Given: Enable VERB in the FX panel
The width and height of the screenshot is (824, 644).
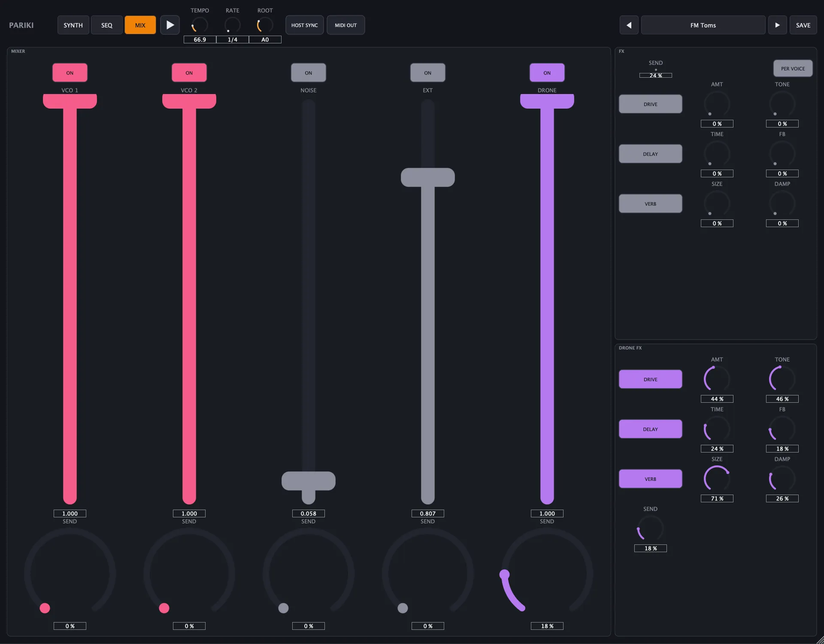Looking at the screenshot, I should 650,204.
